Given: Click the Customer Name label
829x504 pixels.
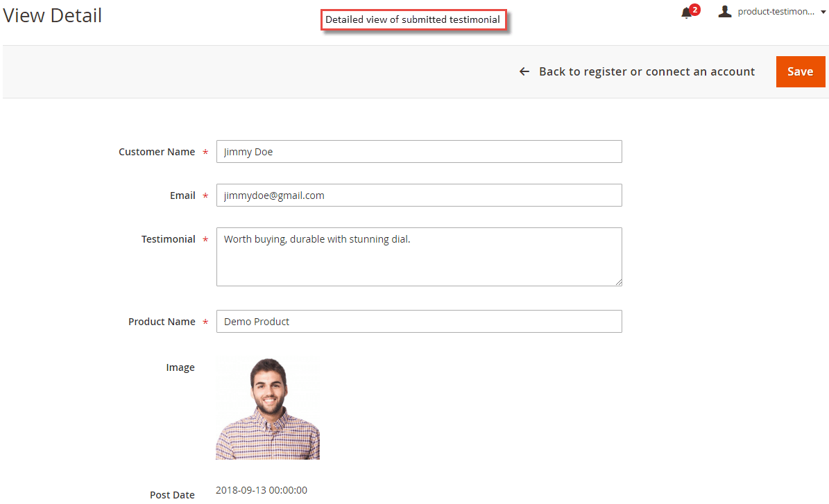Looking at the screenshot, I should (157, 152).
